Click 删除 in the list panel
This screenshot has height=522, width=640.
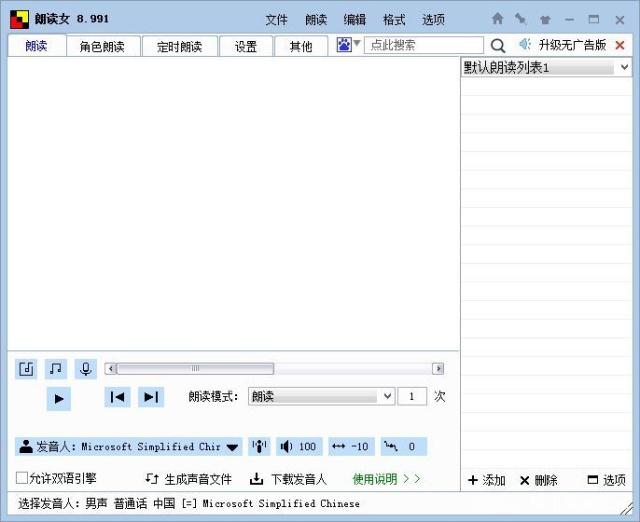tap(546, 480)
